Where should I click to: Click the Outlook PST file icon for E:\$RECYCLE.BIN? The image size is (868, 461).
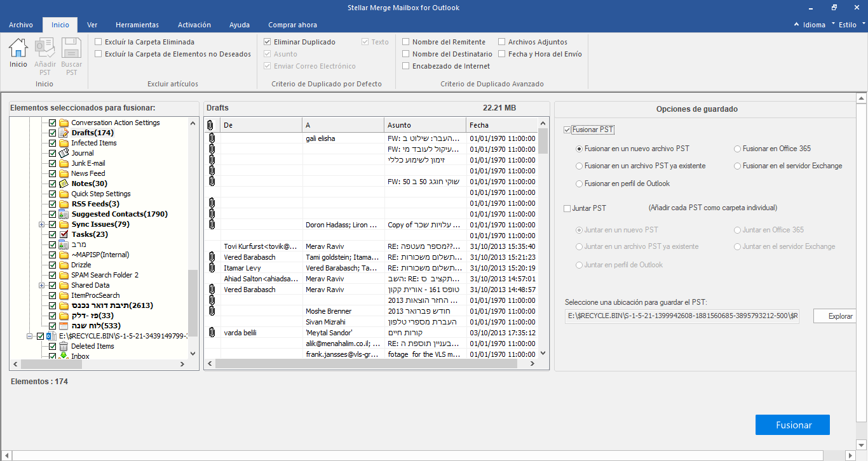coord(51,336)
